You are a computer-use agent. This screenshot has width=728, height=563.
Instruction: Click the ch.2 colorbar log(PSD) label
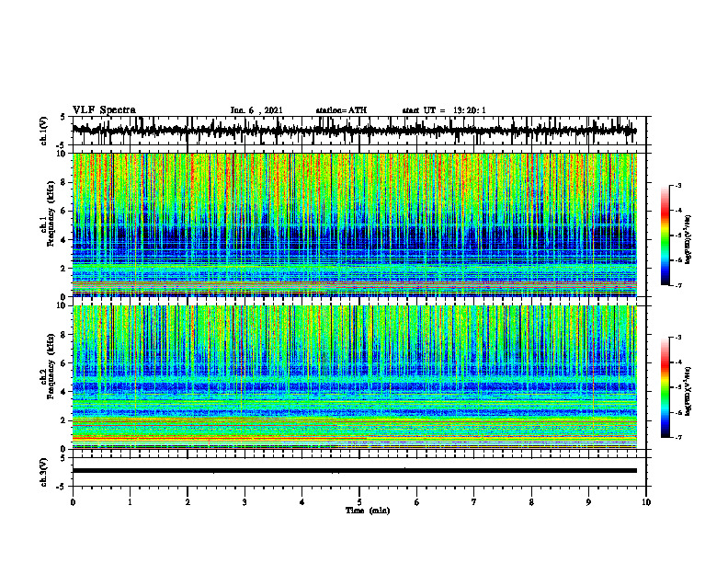pos(688,391)
